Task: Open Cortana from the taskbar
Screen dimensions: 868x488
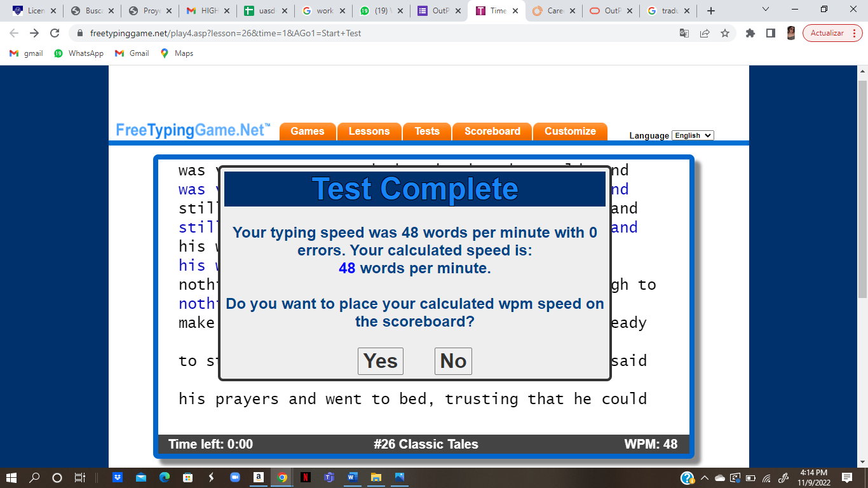Action: point(57,477)
